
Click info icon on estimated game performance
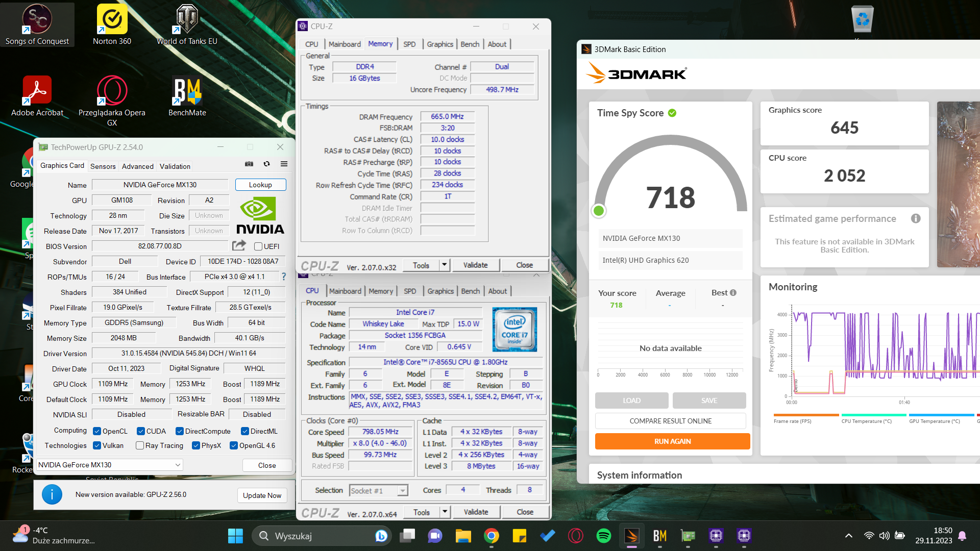pos(916,218)
